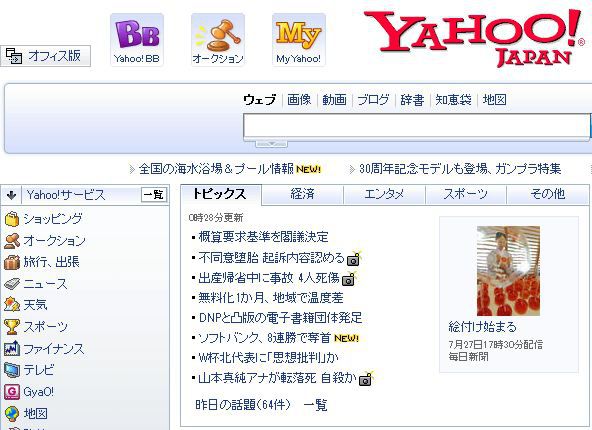
Task: Switch to the エンタメ news tab
Action: [x=384, y=194]
